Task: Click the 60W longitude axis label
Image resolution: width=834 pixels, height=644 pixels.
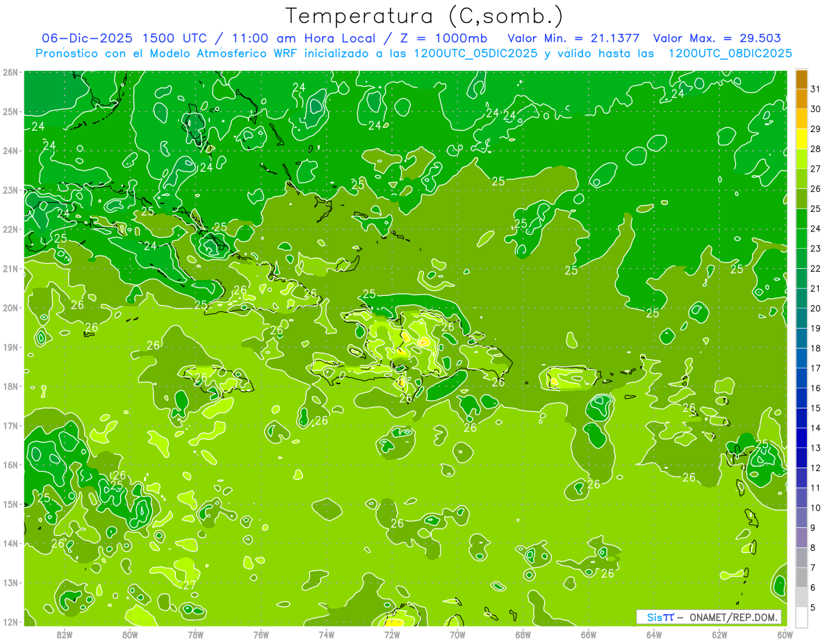Action: coord(785,634)
